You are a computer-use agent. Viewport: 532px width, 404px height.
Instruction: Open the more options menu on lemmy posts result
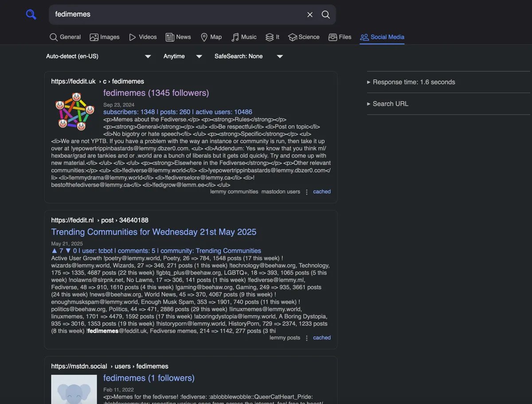click(x=307, y=338)
